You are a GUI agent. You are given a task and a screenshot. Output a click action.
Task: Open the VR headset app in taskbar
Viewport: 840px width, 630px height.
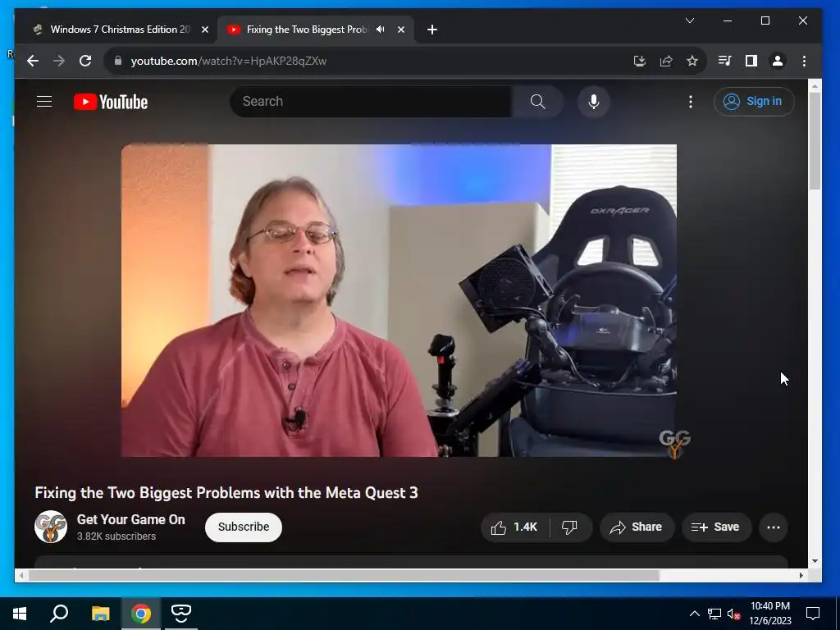tap(181, 614)
